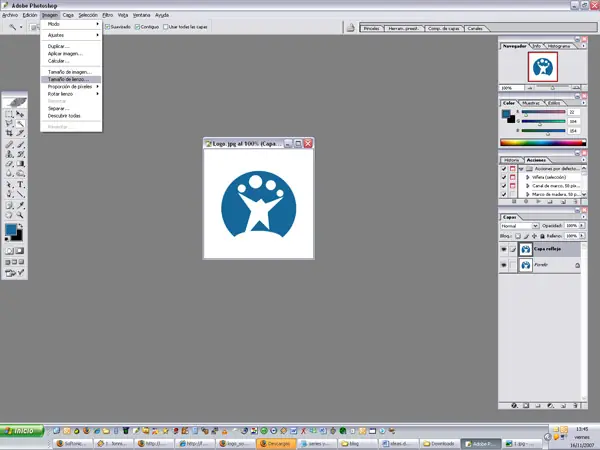Swap foreground and background colors

click(20, 226)
